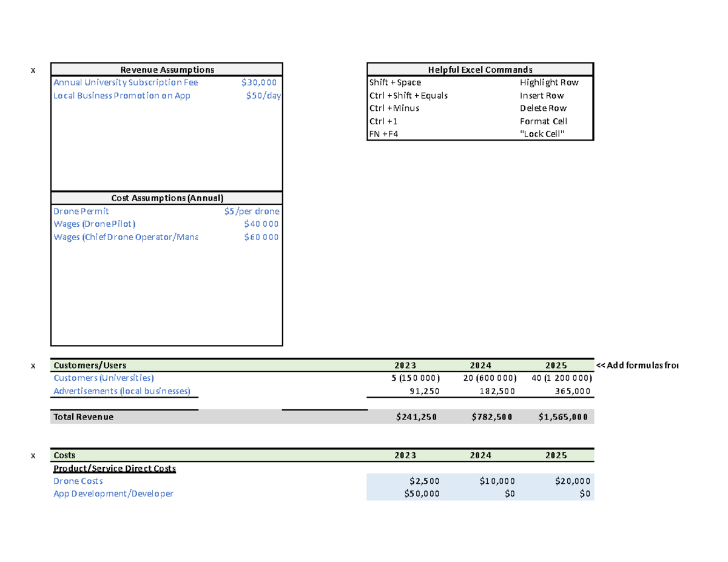Select the 2023 column header cell
Viewport: 728px width, 562px height.
[x=405, y=365]
